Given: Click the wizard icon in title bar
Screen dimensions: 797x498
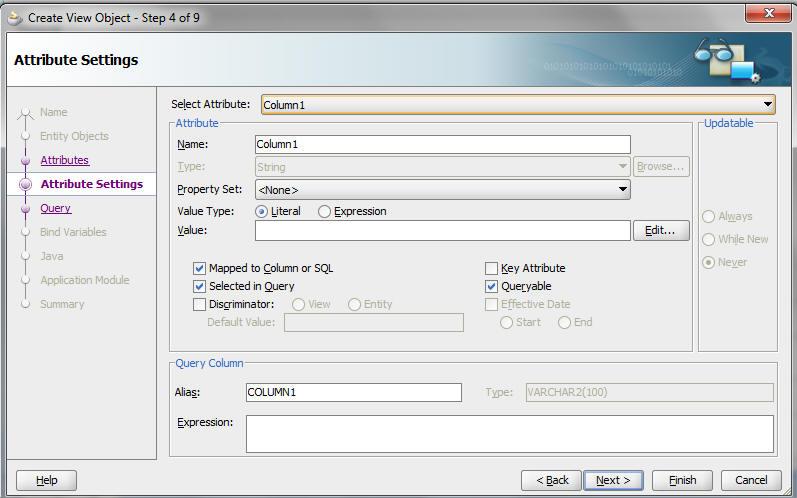Looking at the screenshot, I should [x=15, y=18].
